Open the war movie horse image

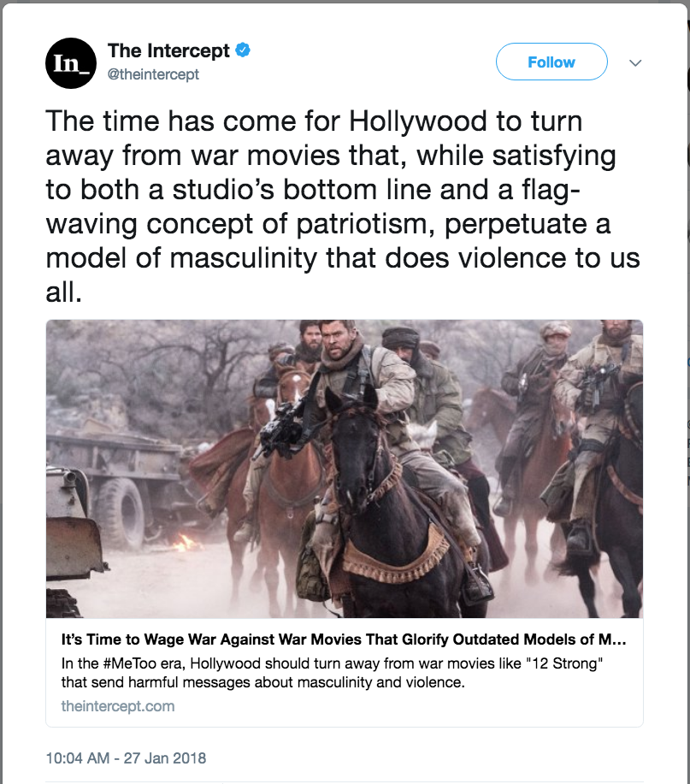[x=345, y=469]
